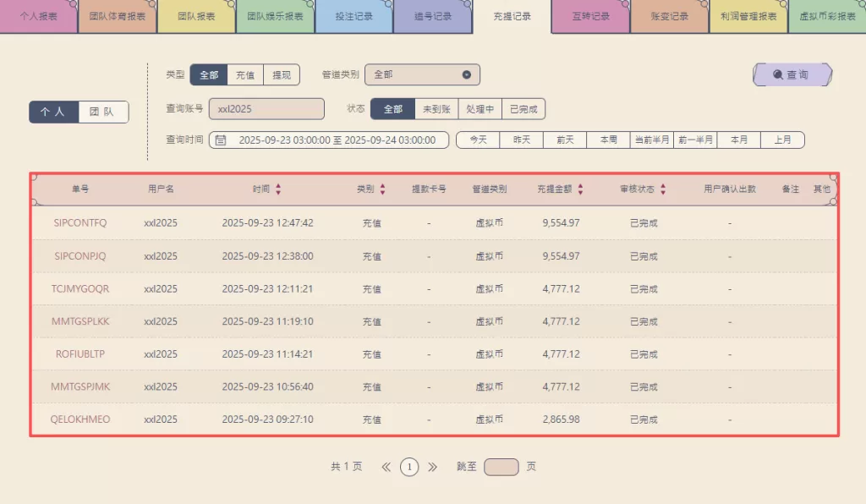
Task: Click the 跳至 page number box
Action: tap(502, 467)
